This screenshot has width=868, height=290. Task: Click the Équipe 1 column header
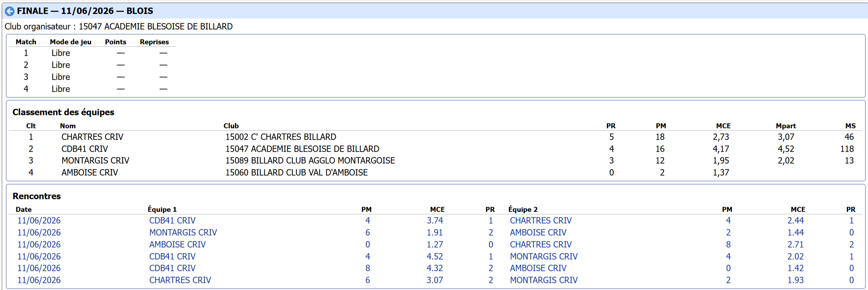click(162, 210)
